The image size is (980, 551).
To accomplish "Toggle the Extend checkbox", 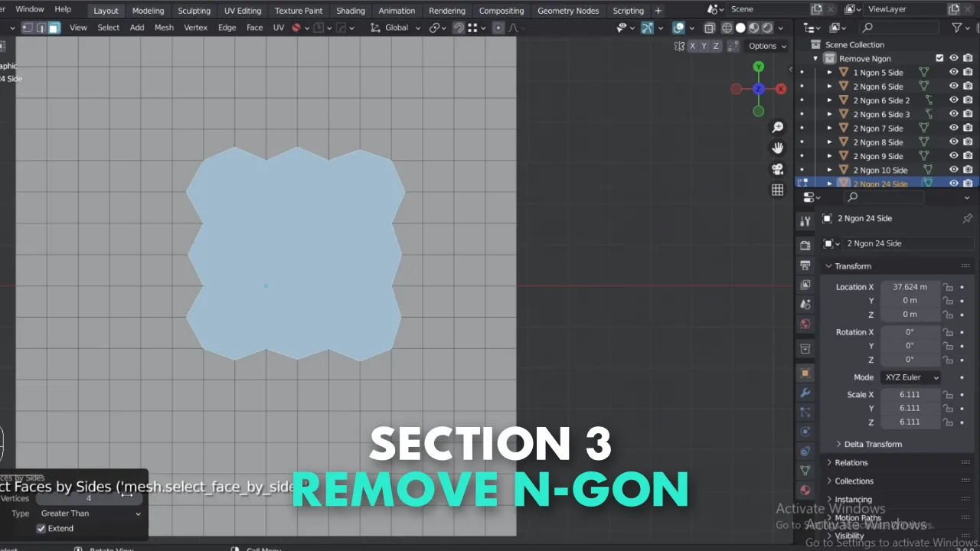I will 41,528.
